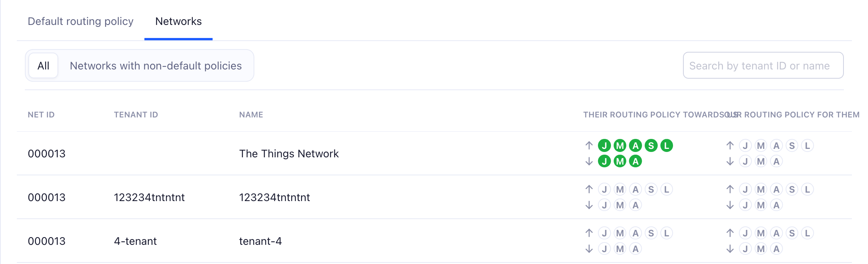Toggle the green L badge in Things Network uplink row
868x264 pixels.
pos(666,145)
